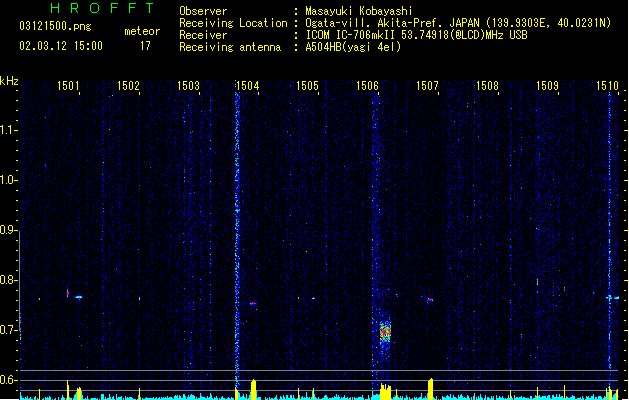The height and width of the screenshot is (400, 629).
Task: Click the "meteor" label
Action: click(x=142, y=31)
